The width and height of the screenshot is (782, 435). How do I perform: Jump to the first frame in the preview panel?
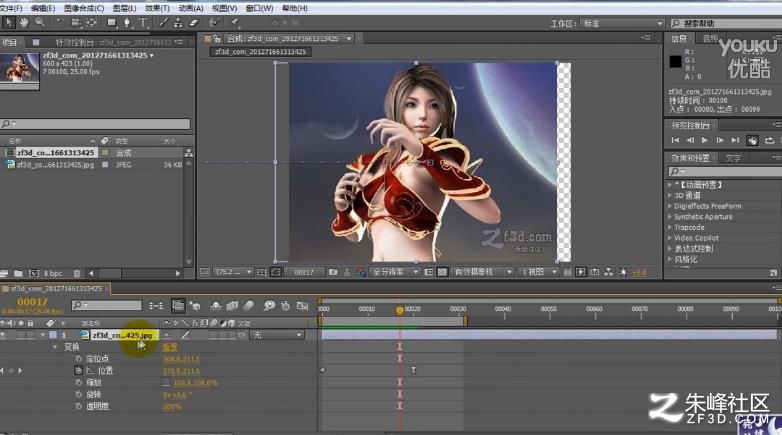[x=675, y=140]
